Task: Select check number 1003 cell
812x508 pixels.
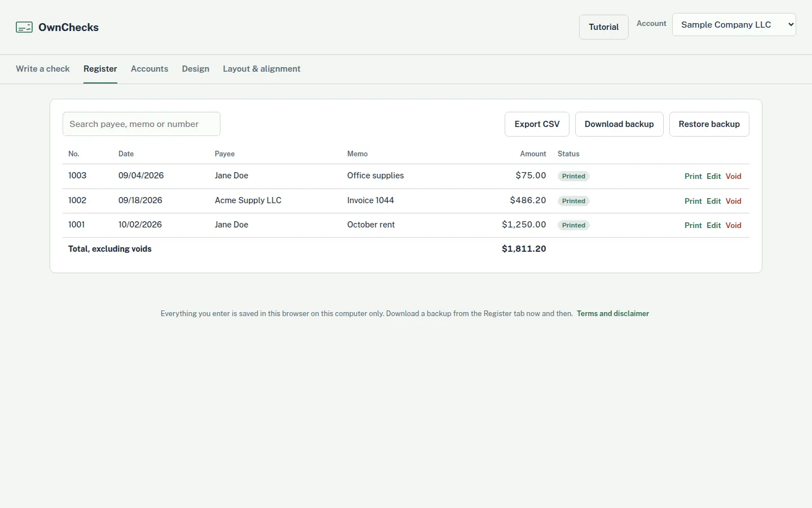Action: pyautogui.click(x=77, y=176)
